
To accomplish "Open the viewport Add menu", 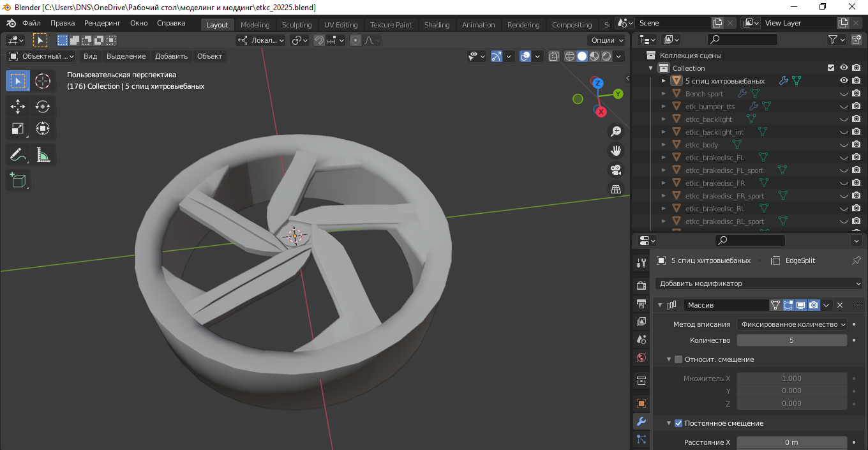I will tap(171, 56).
